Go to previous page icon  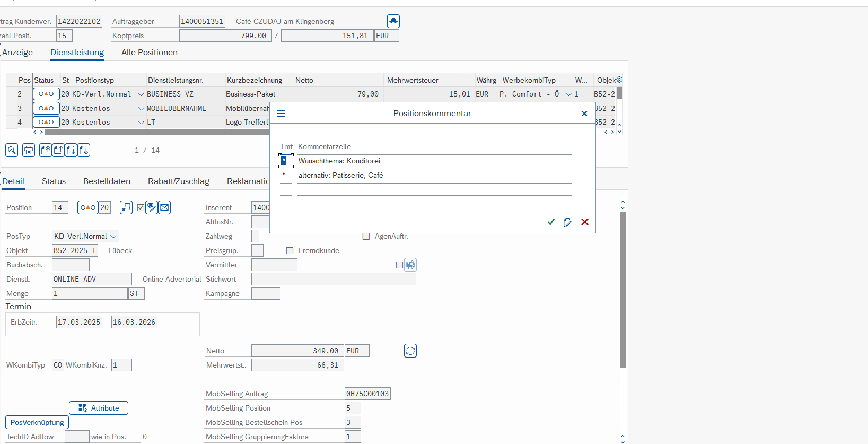click(x=58, y=150)
